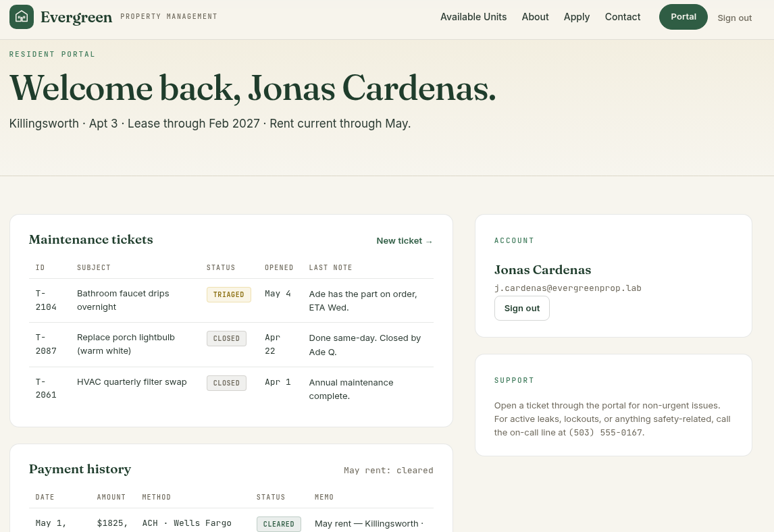Click the 'Maintenance tickets' heading
Screen dimensions: 774x532
click(x=91, y=240)
